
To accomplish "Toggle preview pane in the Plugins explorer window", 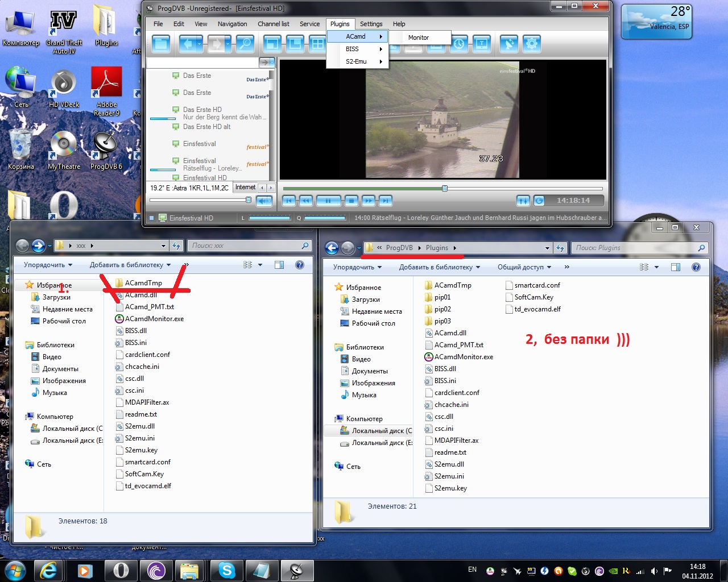I will point(675,267).
